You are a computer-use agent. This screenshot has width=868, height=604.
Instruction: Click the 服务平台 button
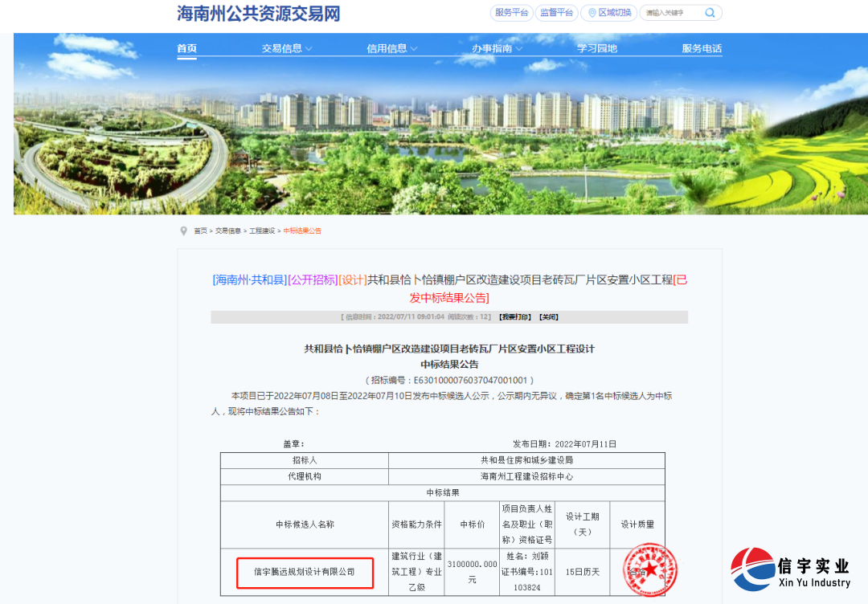coord(510,13)
